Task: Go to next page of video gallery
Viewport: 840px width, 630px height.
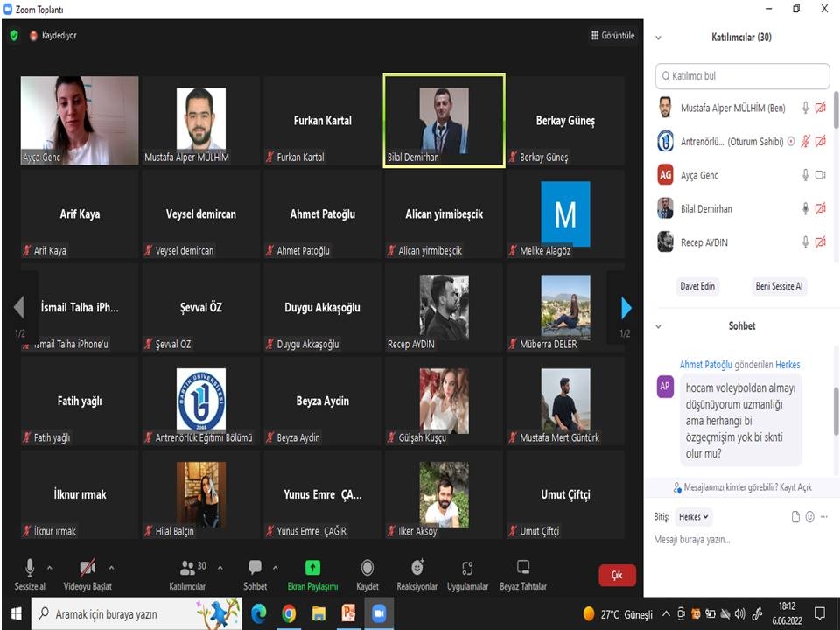Action: (626, 308)
